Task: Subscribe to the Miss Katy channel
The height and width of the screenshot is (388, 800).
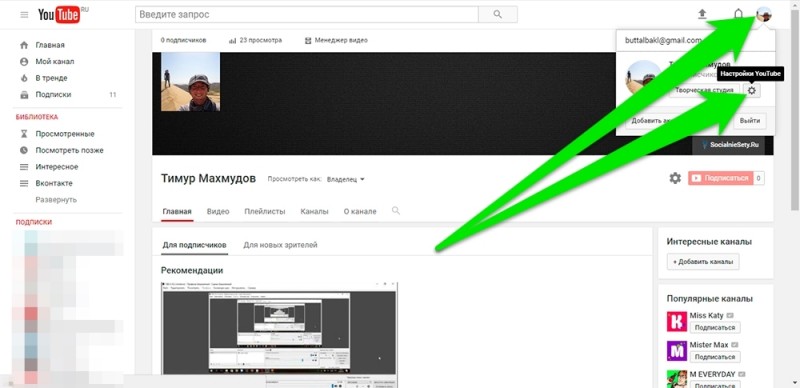Action: (x=715, y=328)
